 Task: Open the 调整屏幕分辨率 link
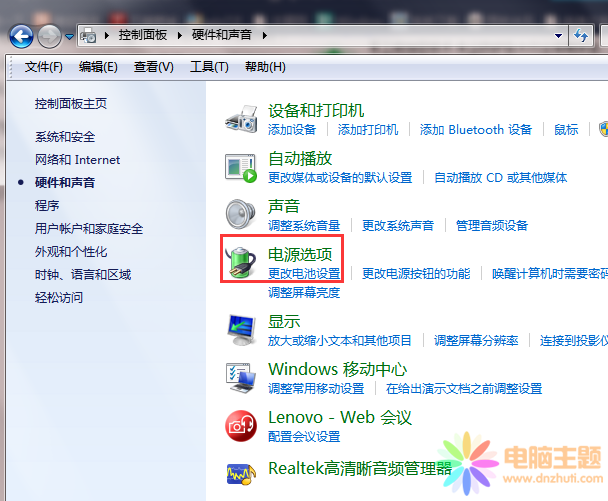476,340
